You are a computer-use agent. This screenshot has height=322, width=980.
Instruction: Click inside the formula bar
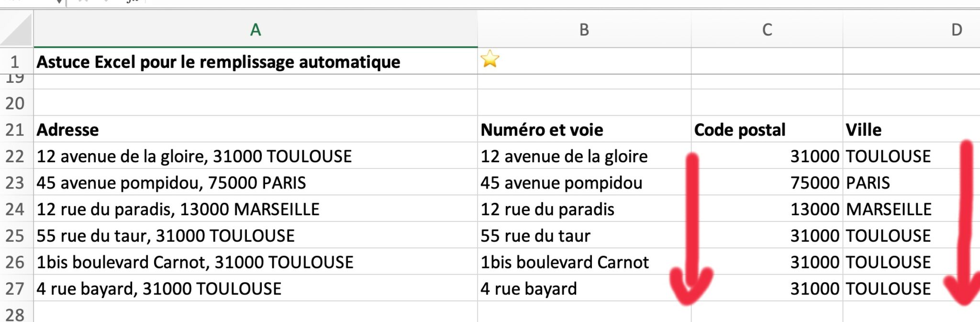point(383,2)
